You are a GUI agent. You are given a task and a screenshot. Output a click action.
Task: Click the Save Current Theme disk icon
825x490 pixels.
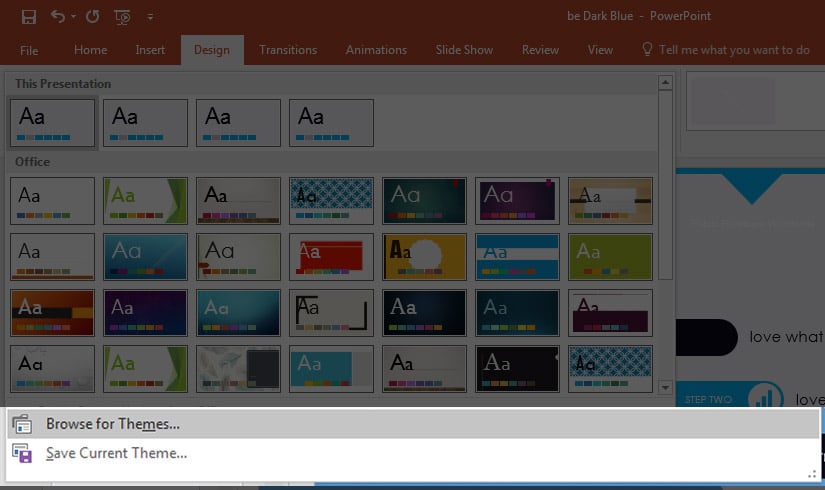point(22,453)
